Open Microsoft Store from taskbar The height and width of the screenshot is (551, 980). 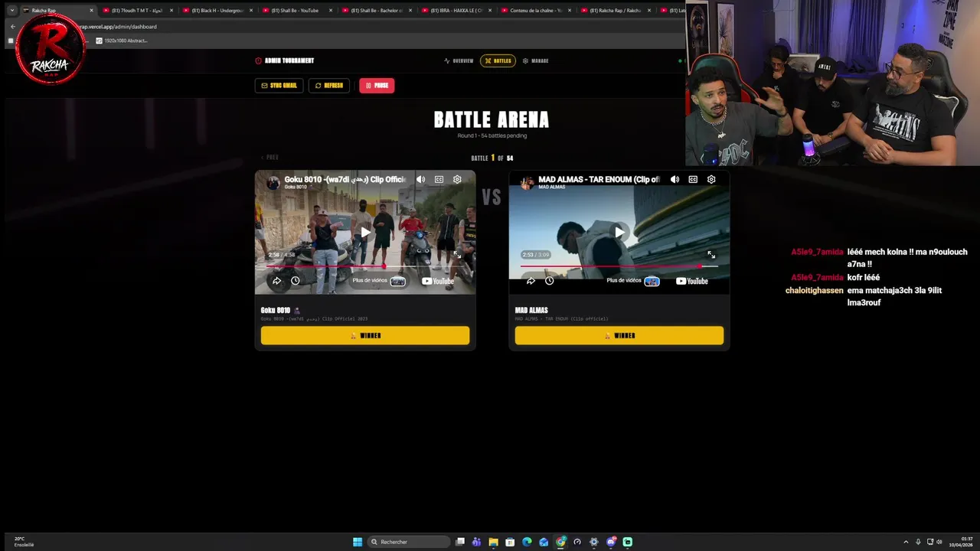510,542
